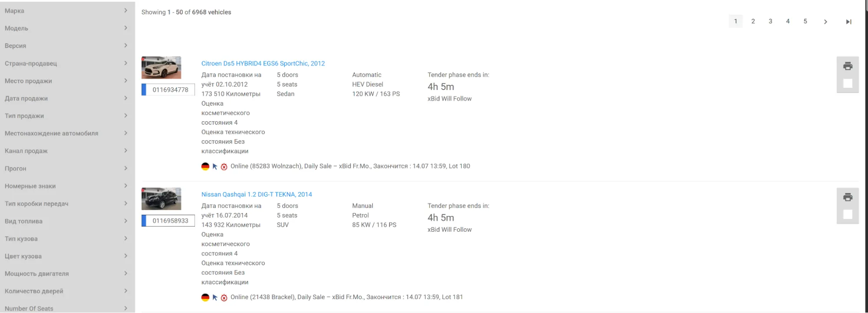
Task: Expand the Страна-продавец filter
Action: [x=67, y=63]
